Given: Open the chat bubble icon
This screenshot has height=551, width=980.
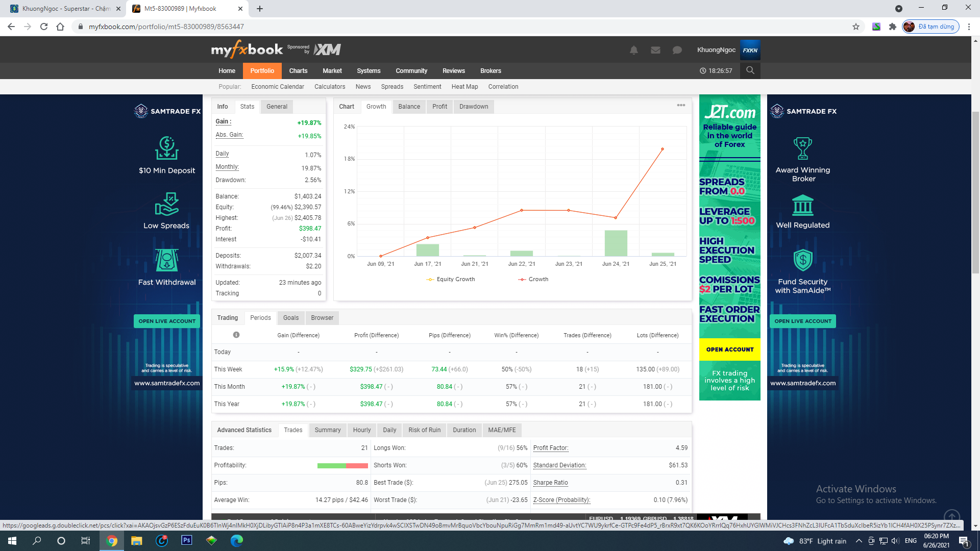Looking at the screenshot, I should (x=677, y=50).
